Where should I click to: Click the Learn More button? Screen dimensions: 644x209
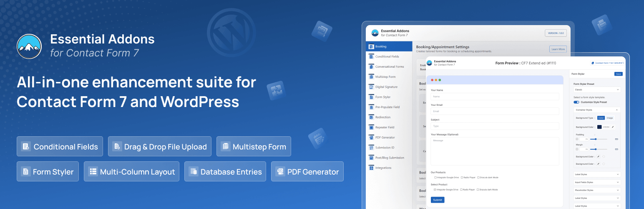(x=558, y=49)
